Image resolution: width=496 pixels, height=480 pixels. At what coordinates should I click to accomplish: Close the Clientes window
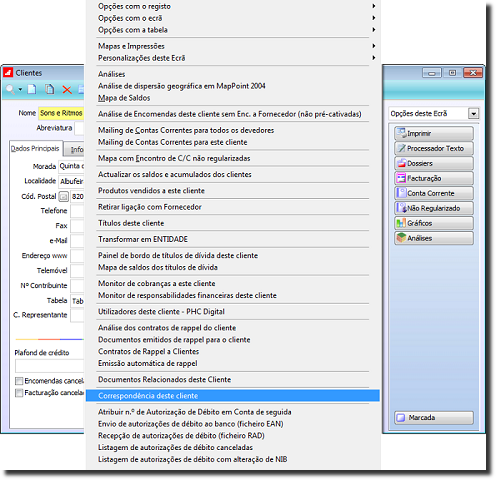[x=473, y=73]
